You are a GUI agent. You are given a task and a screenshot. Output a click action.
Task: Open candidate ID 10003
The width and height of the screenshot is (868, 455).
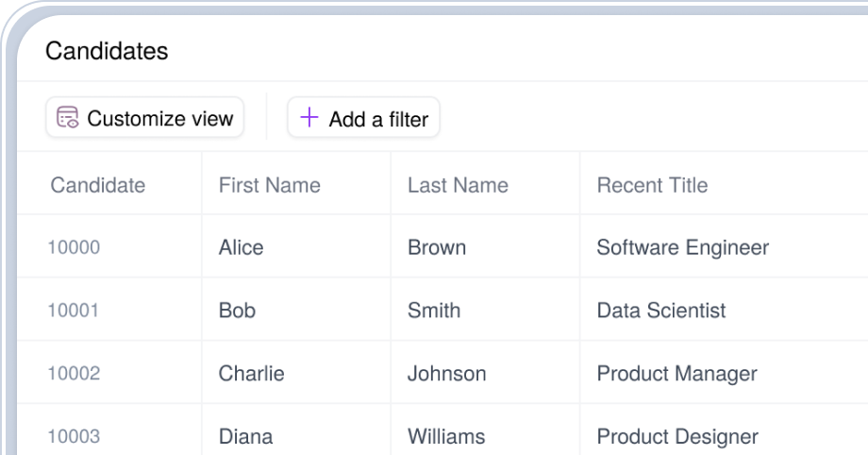74,436
